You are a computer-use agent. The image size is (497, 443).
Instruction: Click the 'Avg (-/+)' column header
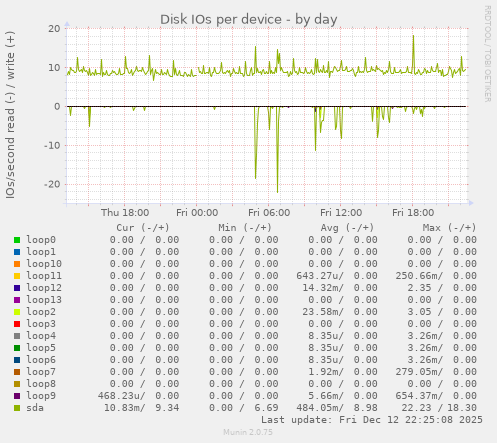pos(347,228)
